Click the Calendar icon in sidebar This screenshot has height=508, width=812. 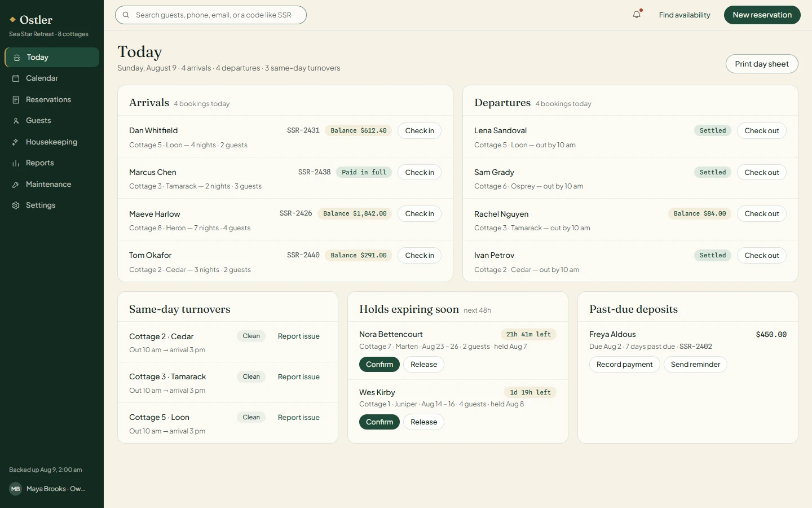pyautogui.click(x=16, y=78)
